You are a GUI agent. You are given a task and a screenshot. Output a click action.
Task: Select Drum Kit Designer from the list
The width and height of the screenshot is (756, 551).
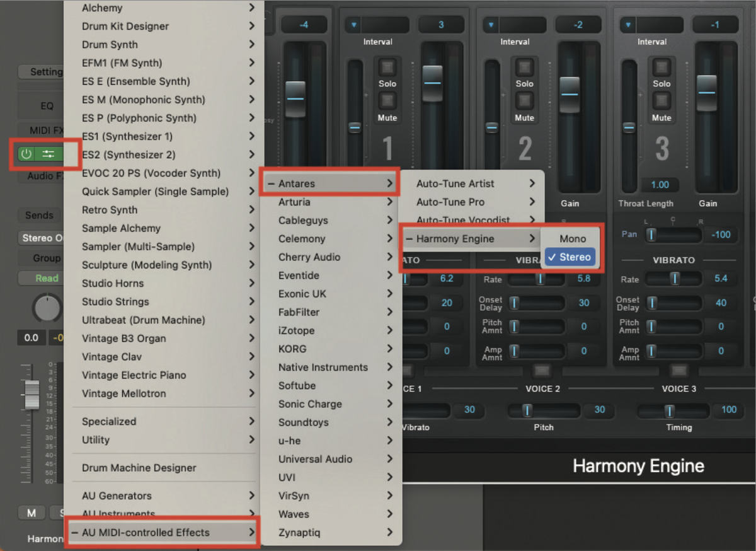coord(125,26)
